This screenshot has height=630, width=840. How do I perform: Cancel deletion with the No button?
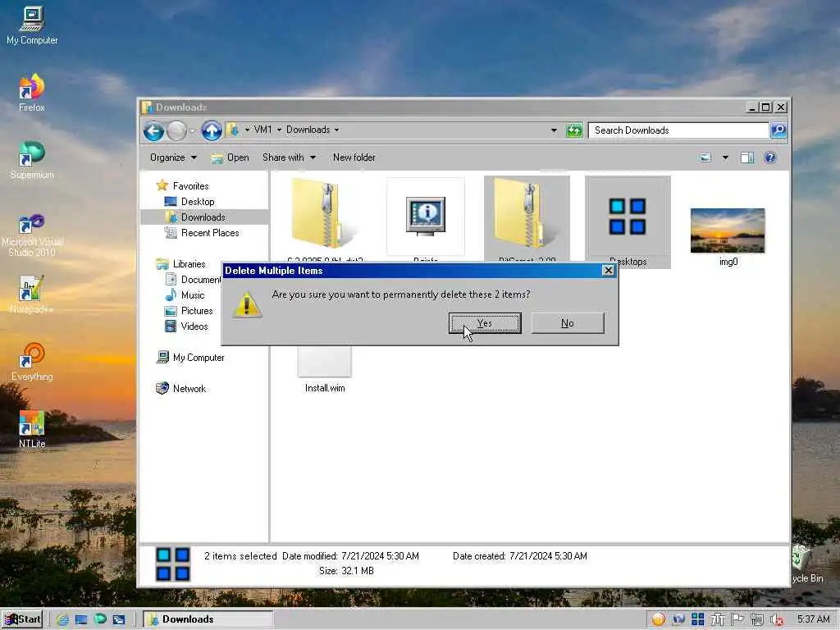(568, 323)
